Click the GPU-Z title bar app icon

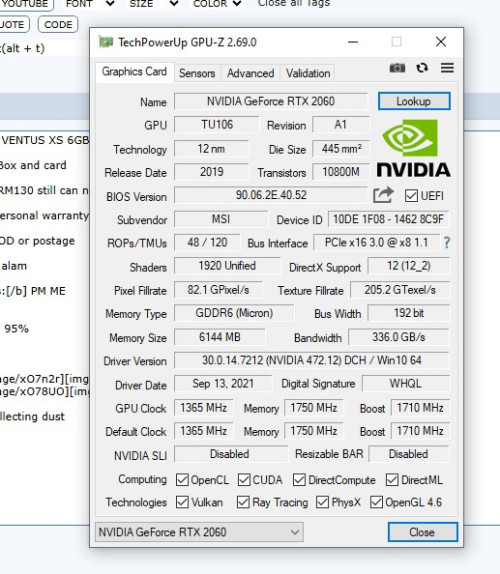[106, 42]
